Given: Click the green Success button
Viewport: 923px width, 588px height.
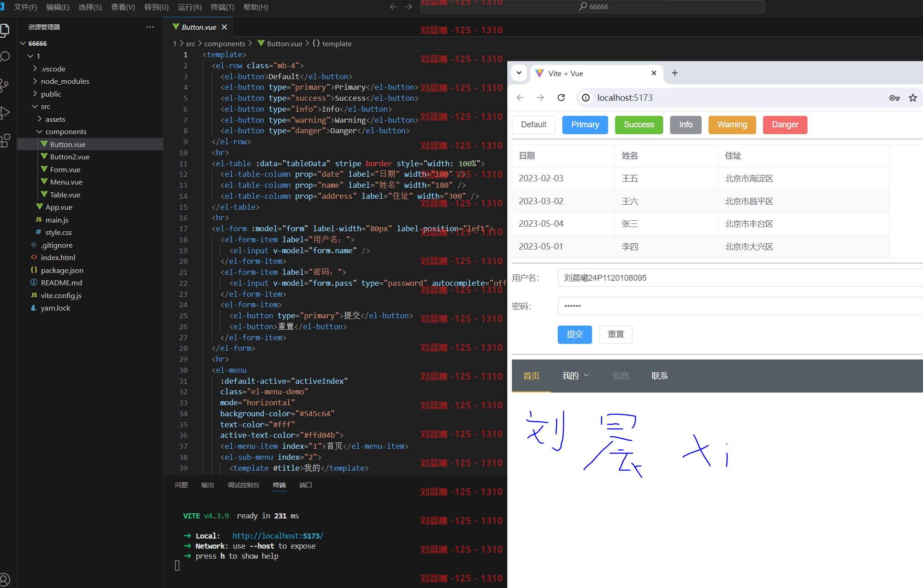Looking at the screenshot, I should click(639, 125).
